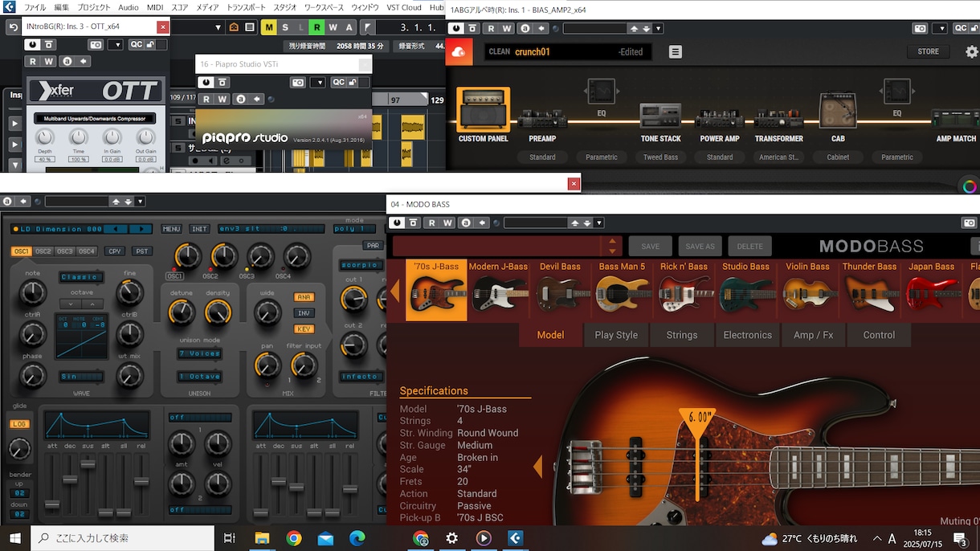The width and height of the screenshot is (980, 551).
Task: Open the PREAMP module in BIAS AMP
Action: tap(542, 119)
